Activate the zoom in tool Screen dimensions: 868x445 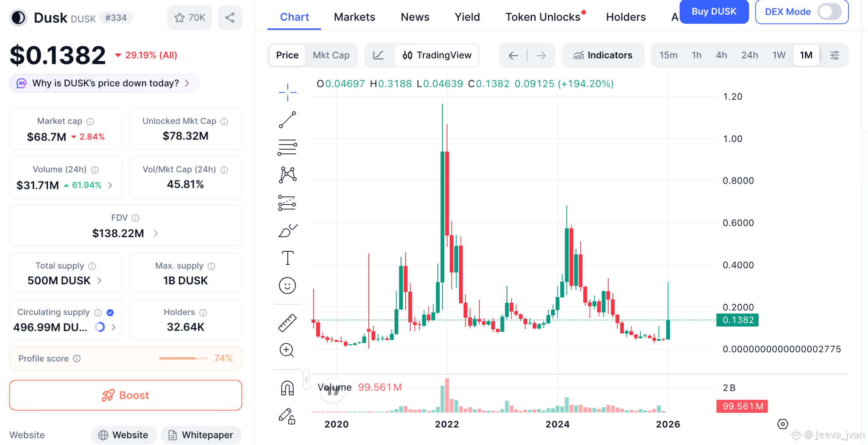[287, 350]
